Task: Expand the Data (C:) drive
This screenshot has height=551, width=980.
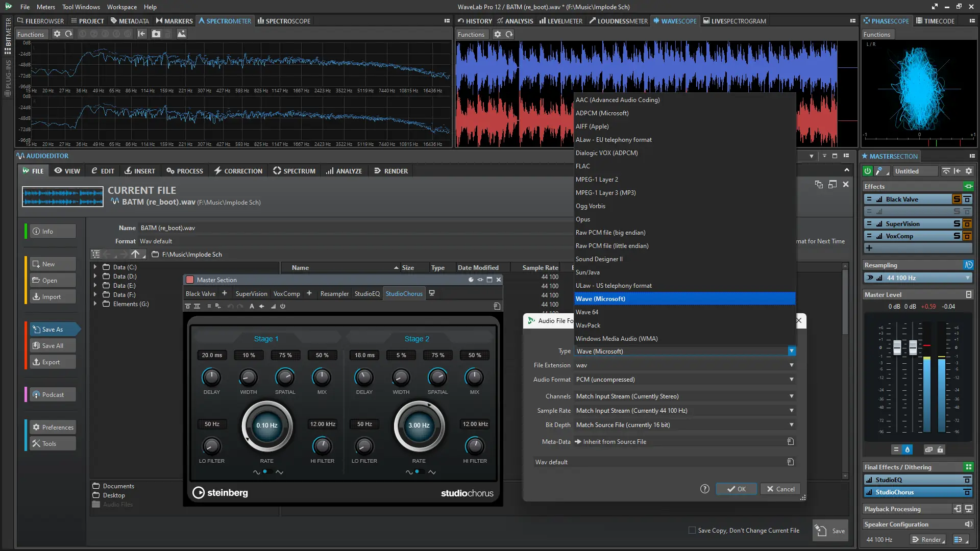Action: pyautogui.click(x=95, y=267)
